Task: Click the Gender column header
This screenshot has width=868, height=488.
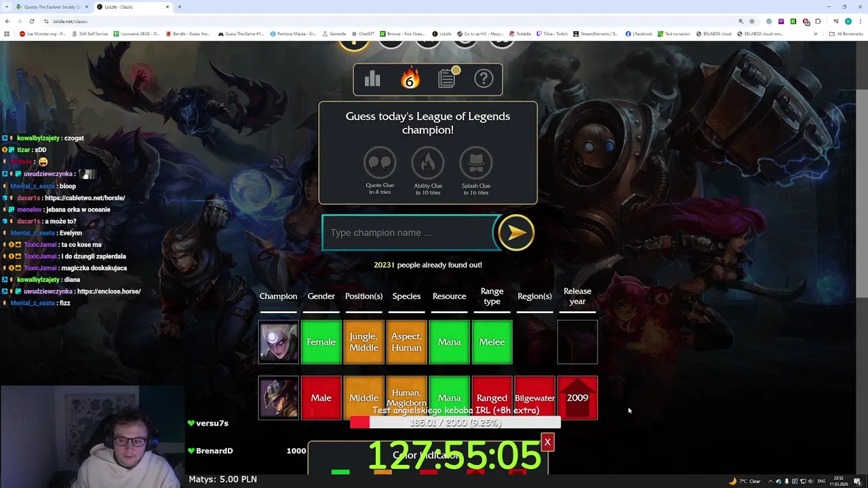Action: (321, 296)
